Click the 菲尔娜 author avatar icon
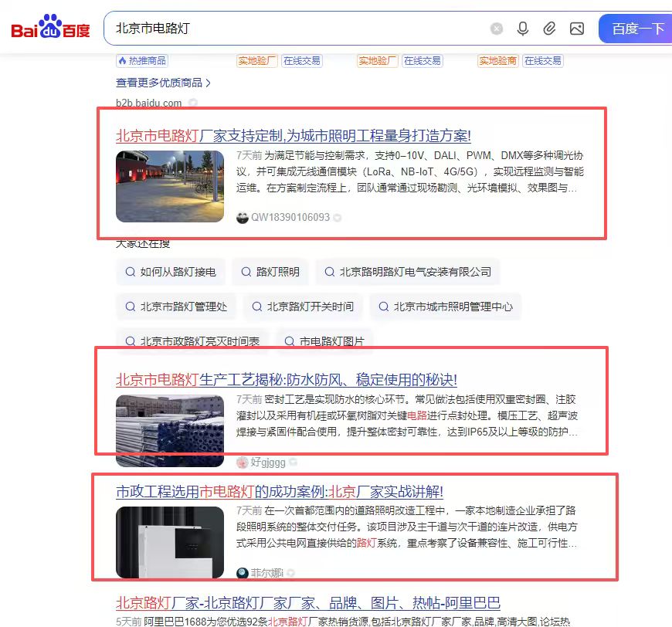Image resolution: width=672 pixels, height=627 pixels. pyautogui.click(x=242, y=573)
